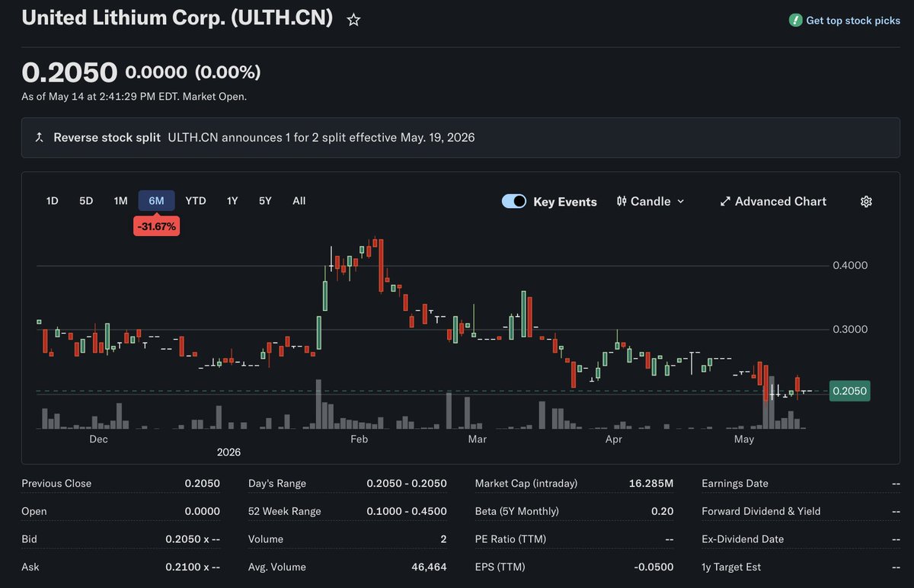Click the Open value 0.0000
The width and height of the screenshot is (914, 588).
(203, 511)
